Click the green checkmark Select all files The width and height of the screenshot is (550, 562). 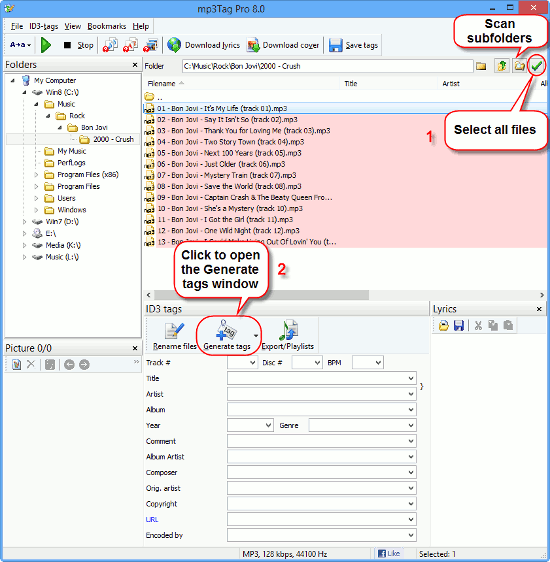tap(536, 66)
